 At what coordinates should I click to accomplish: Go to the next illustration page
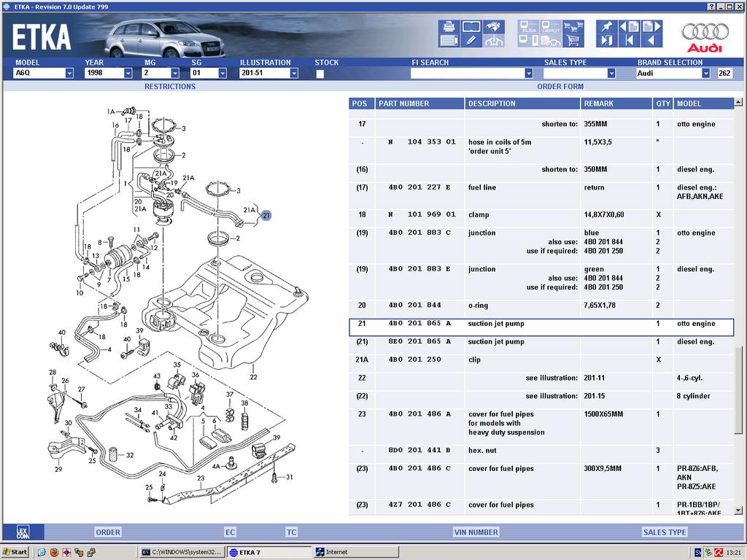[x=651, y=27]
